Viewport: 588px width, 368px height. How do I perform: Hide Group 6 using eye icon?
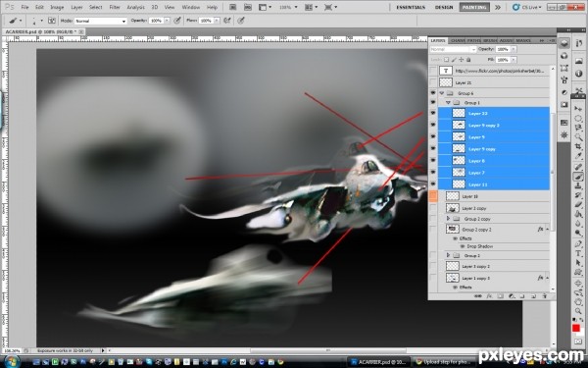click(433, 93)
